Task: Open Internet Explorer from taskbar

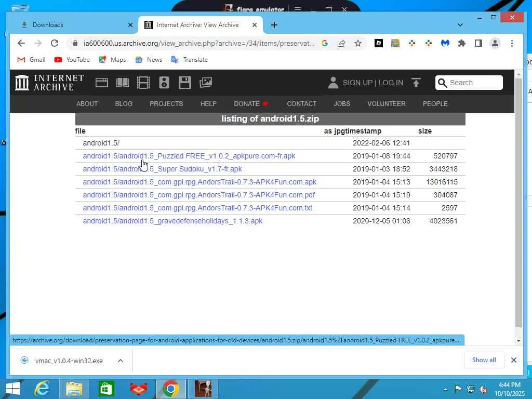Action: coord(42,389)
